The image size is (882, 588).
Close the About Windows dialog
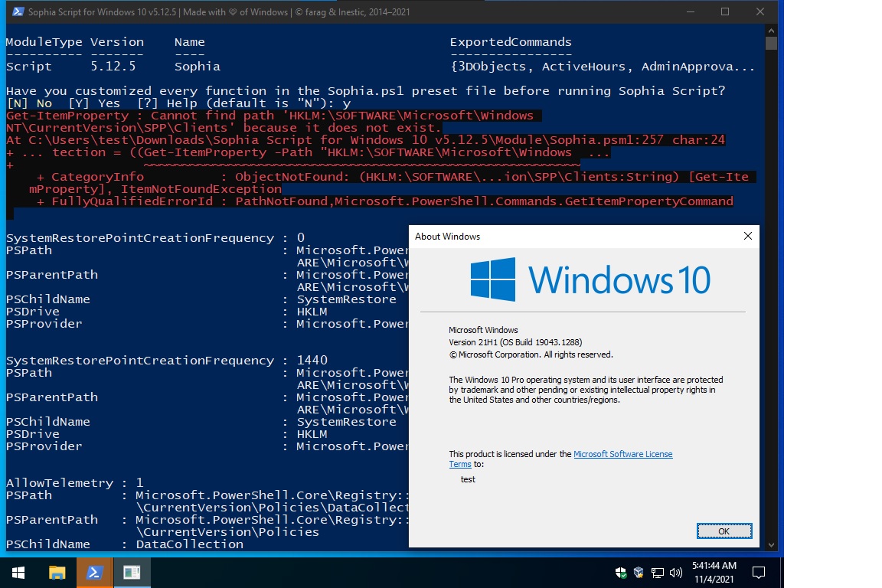coord(748,236)
